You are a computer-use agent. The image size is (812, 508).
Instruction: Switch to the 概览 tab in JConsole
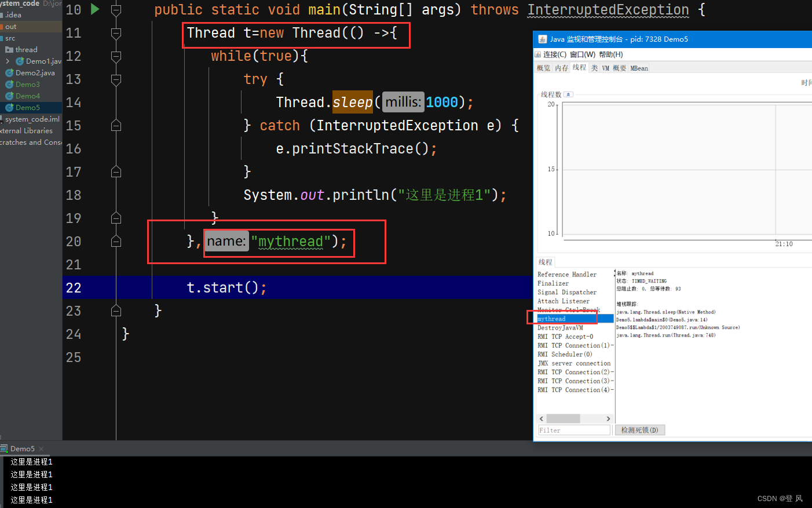pyautogui.click(x=543, y=68)
